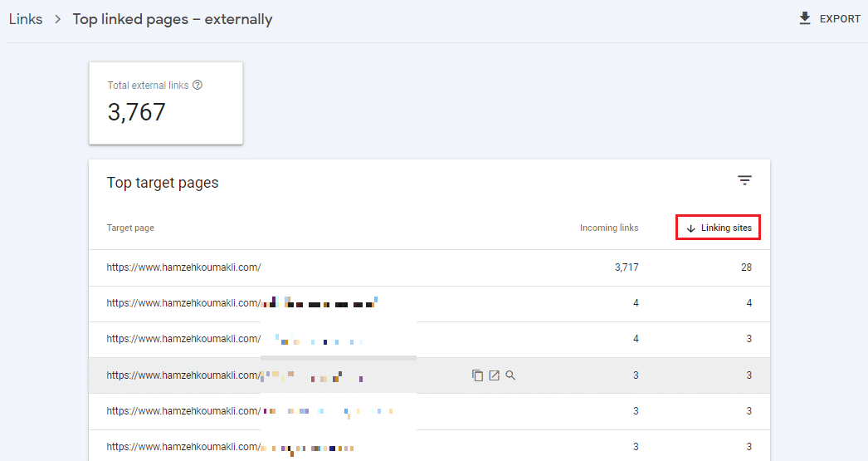This screenshot has width=868, height=461.
Task: Click the breadcrumb chevron separator
Action: 58,18
